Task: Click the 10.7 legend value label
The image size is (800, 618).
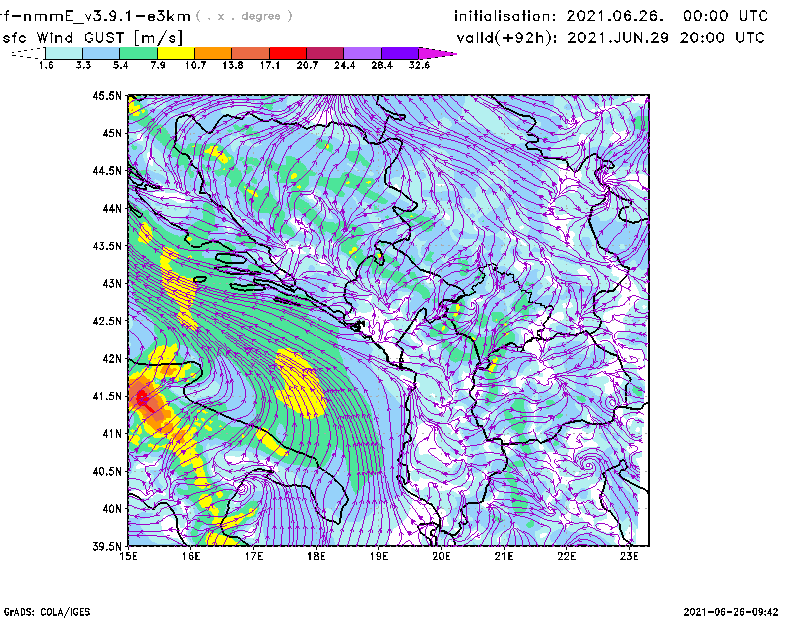Action: (195, 65)
